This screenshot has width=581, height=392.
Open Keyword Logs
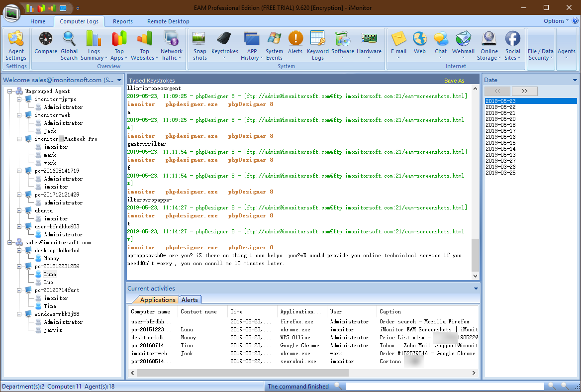tap(317, 46)
